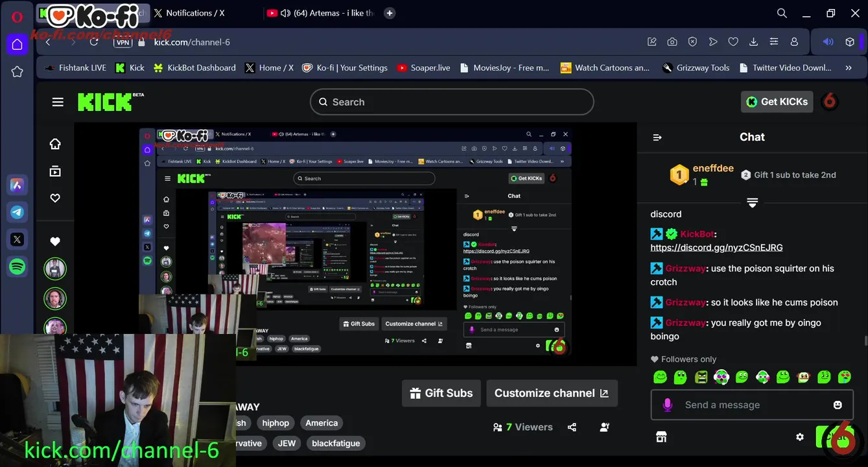Screen dimensions: 868x467
Task: Click the kick.com/channel-6 address bar URL
Action: [192, 42]
